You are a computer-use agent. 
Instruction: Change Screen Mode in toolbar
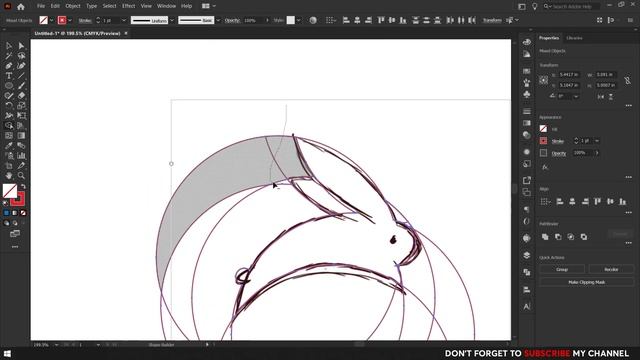[15, 233]
